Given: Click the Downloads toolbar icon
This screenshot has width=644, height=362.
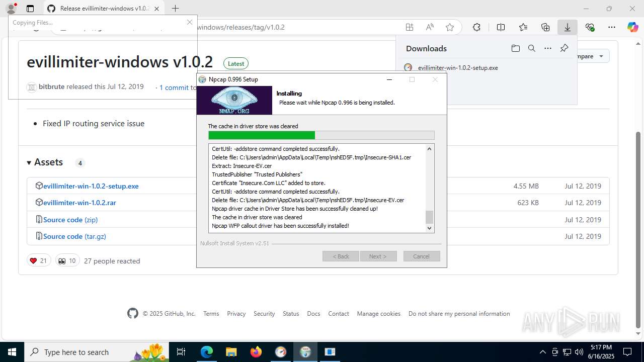Looking at the screenshot, I should (x=568, y=27).
